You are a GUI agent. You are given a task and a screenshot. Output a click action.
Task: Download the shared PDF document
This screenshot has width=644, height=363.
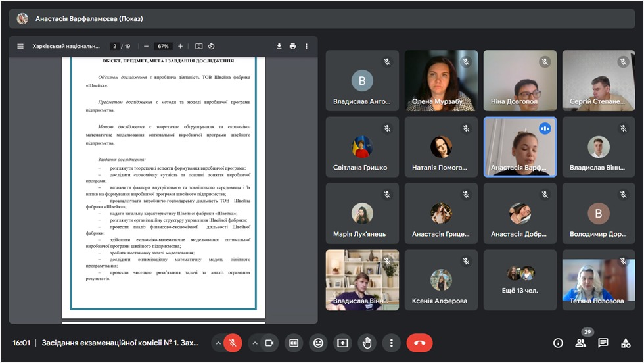[279, 47]
